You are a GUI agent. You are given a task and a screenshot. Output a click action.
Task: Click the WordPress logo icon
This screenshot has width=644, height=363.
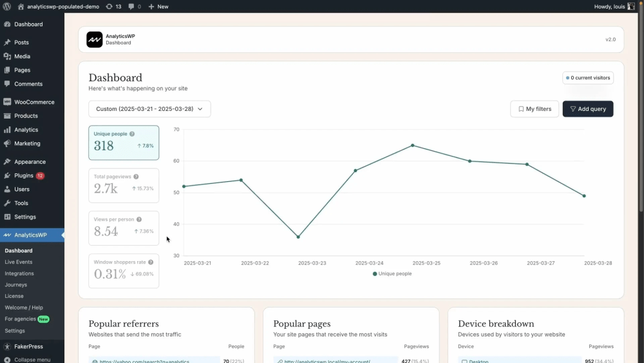coord(6,6)
